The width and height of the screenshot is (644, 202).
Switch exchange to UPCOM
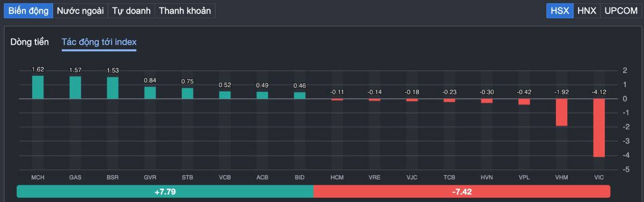click(620, 11)
